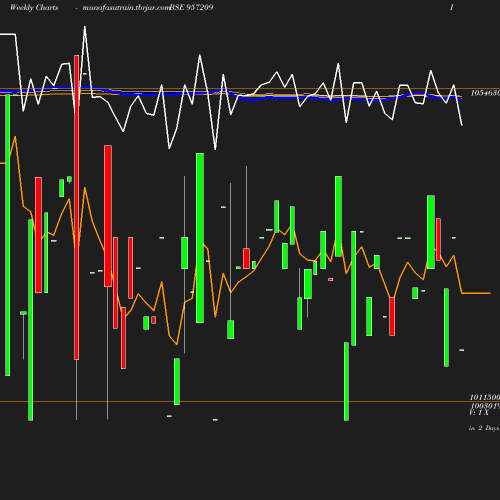
Task: Click the "Weekly Charts" title text
Action: 34,7
